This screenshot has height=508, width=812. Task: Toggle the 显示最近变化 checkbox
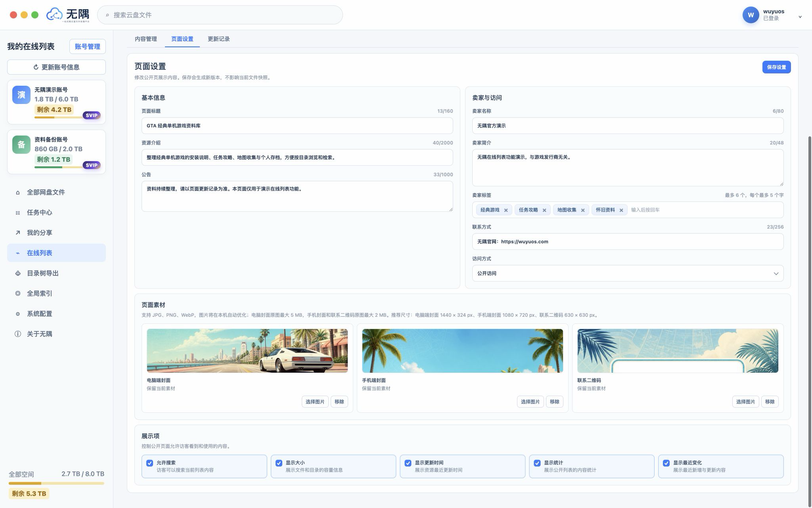[x=666, y=463]
